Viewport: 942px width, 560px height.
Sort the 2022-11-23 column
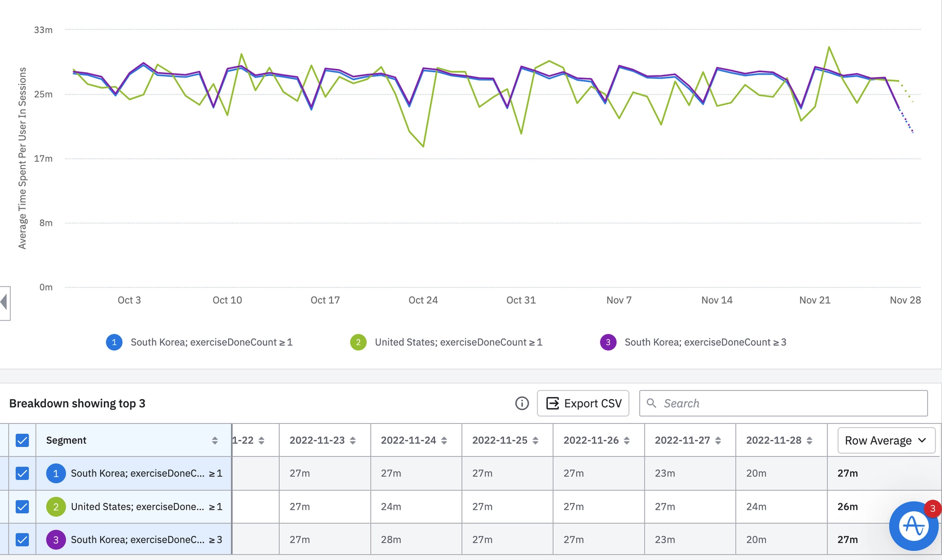point(353,440)
